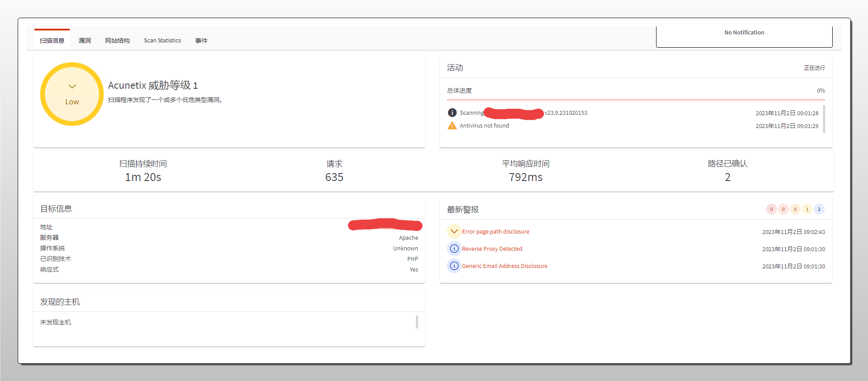Open the 网站结构 tab
Viewport: 868px width, 381px height.
(117, 41)
